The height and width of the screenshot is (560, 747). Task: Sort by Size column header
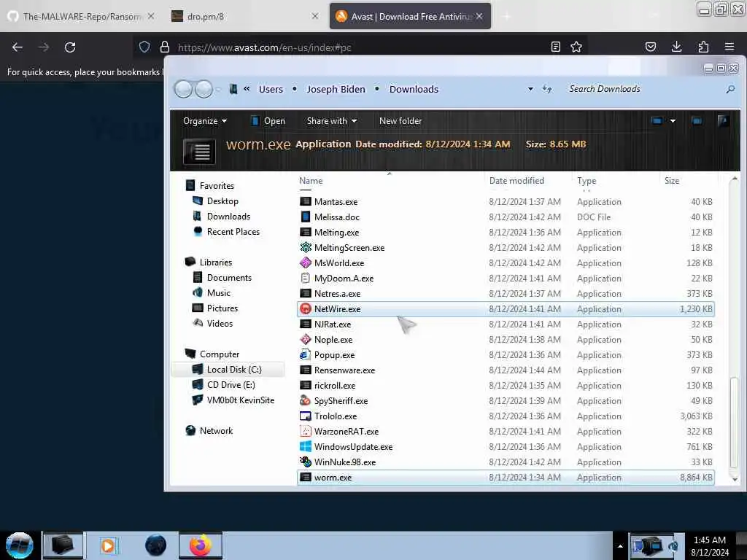point(672,181)
